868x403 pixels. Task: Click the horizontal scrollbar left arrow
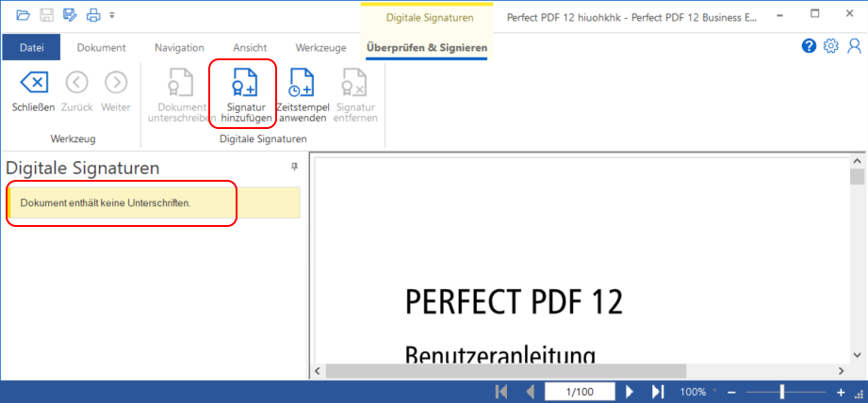319,370
